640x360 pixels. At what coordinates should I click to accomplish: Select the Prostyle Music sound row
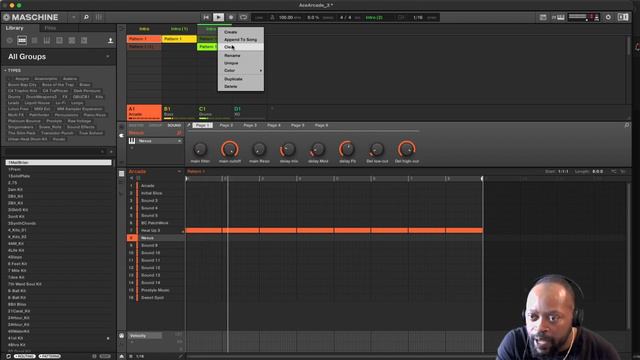point(156,290)
